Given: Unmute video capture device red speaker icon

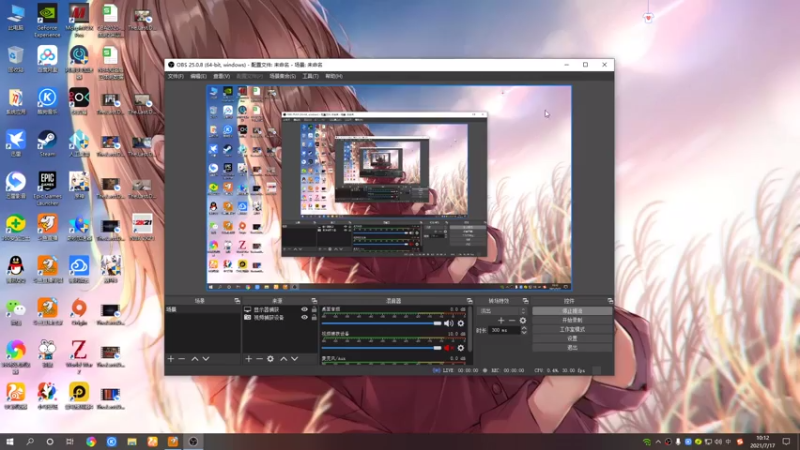Looking at the screenshot, I should tap(448, 348).
